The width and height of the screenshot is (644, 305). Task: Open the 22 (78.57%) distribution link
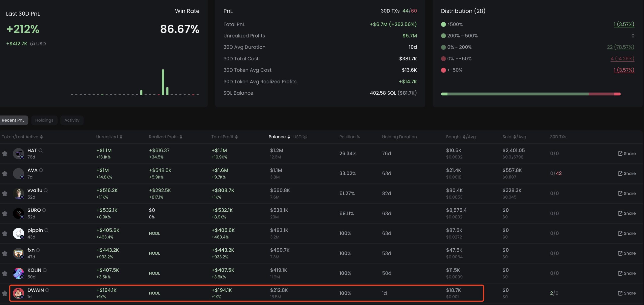620,47
